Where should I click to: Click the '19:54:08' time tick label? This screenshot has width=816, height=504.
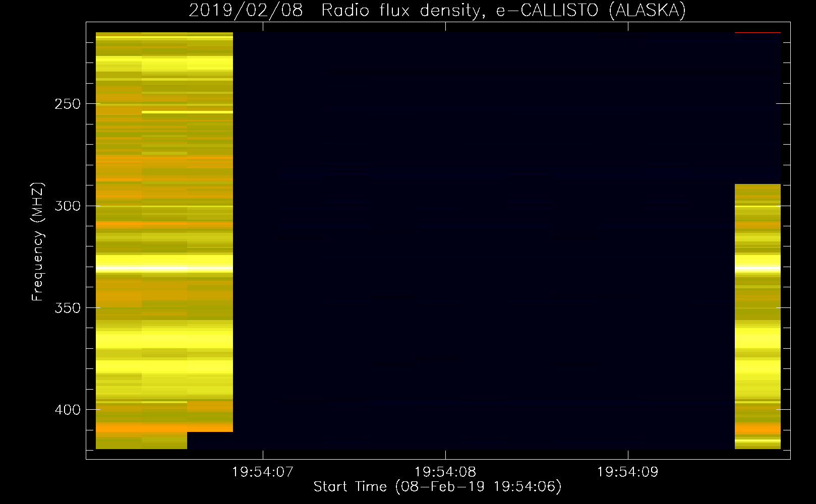445,472
